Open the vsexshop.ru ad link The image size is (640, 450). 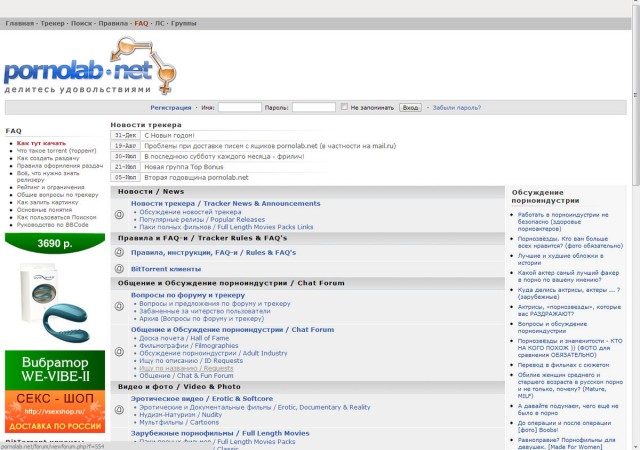coord(55,412)
